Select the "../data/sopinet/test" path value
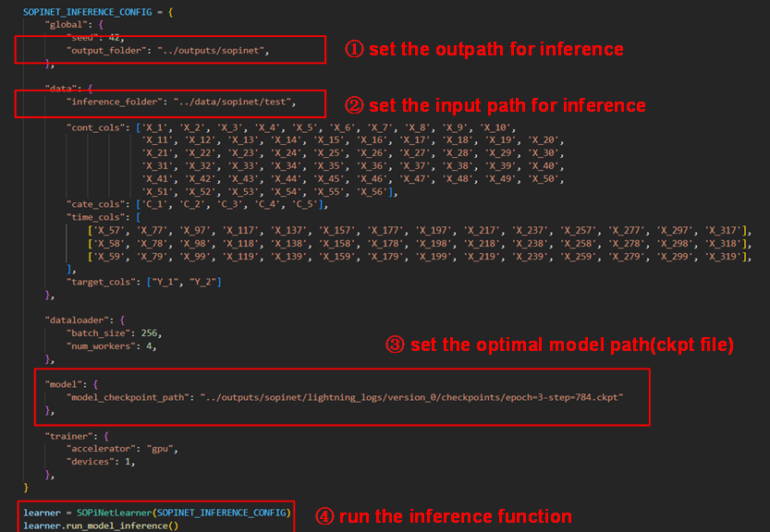770x532 pixels. 232,102
